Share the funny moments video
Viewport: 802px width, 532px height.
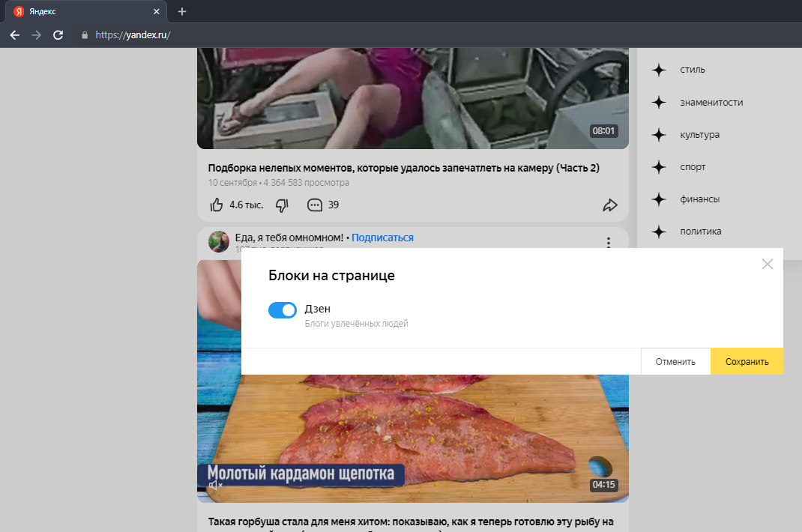pyautogui.click(x=609, y=205)
